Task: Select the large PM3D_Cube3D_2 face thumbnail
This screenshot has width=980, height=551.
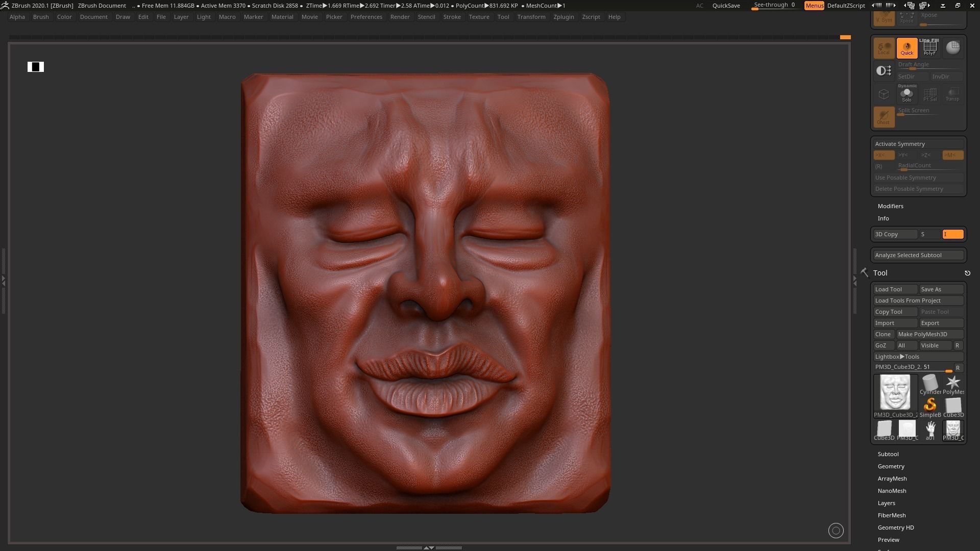Action: [895, 395]
